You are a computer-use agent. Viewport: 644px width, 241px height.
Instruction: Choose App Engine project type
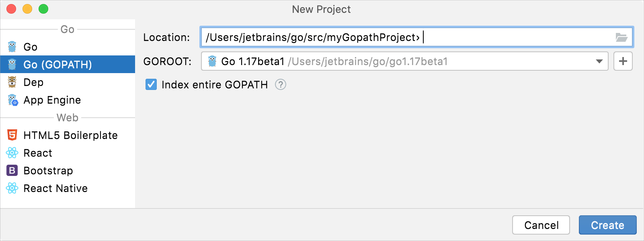point(68,100)
